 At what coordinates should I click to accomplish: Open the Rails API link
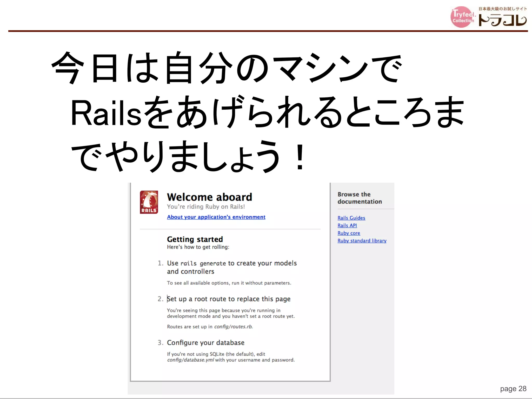click(347, 225)
